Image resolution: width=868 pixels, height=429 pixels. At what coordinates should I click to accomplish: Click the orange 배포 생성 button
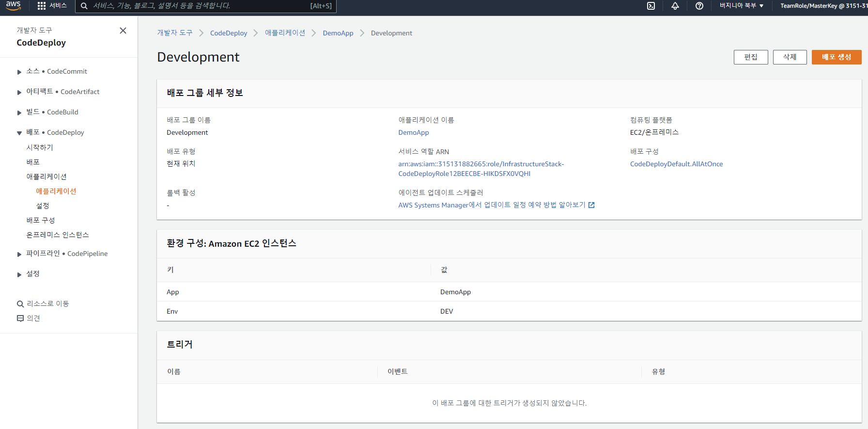[837, 57]
